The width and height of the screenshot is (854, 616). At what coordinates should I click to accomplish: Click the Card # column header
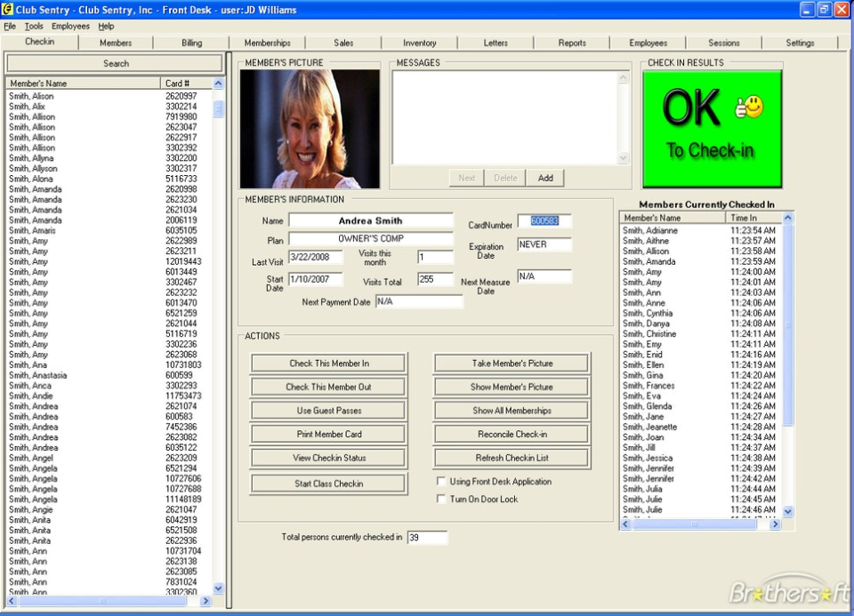pos(186,84)
